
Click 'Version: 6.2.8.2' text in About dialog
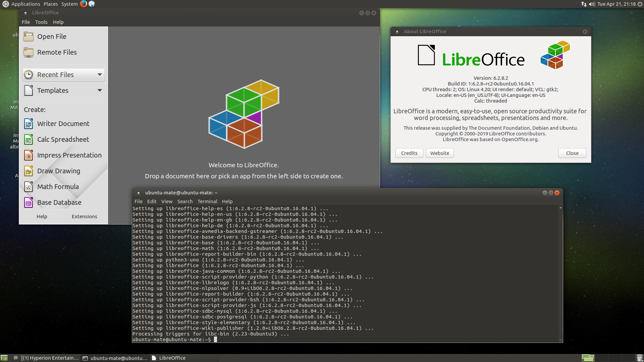[x=490, y=78]
